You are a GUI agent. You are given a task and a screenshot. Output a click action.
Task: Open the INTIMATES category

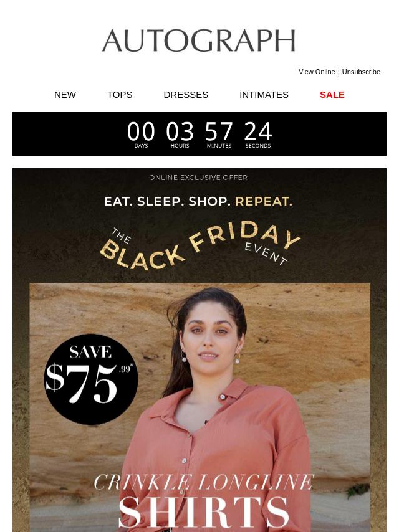264,95
